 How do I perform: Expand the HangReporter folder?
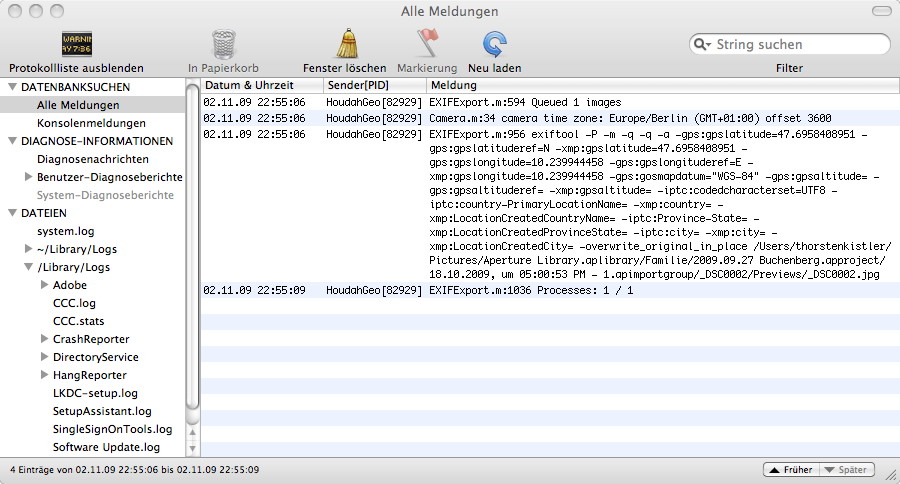[44, 374]
